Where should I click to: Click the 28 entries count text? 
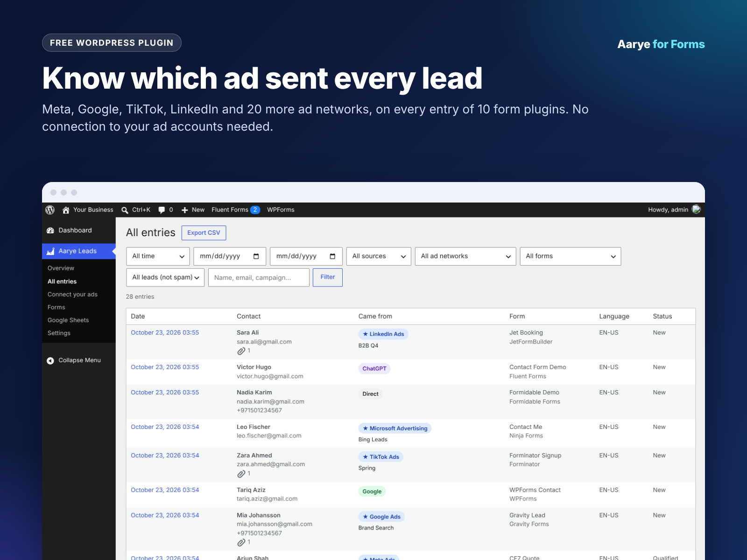140,297
